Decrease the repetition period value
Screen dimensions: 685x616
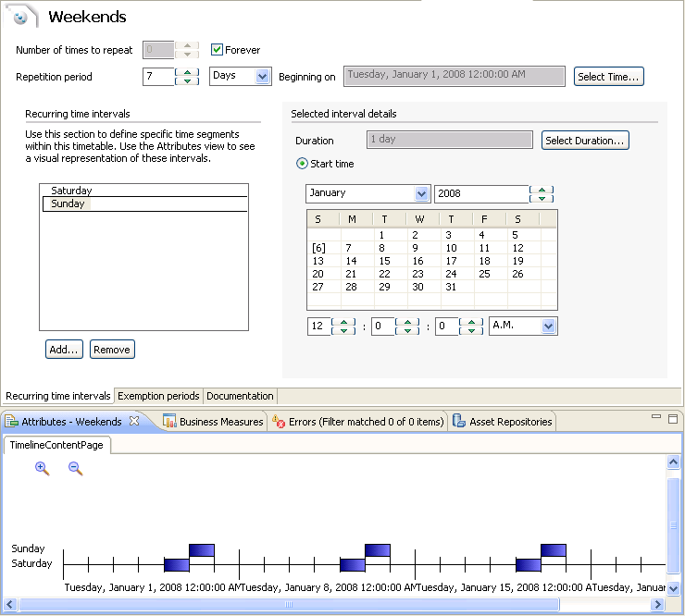point(187,81)
